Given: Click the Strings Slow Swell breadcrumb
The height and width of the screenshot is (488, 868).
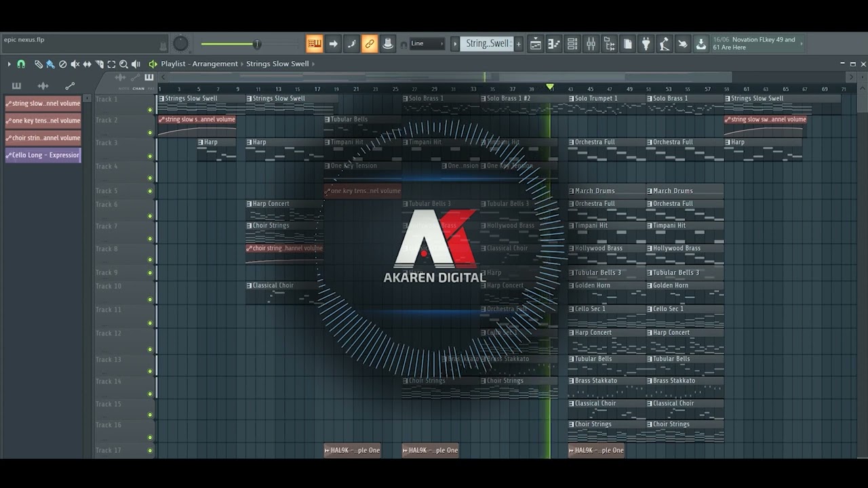Looking at the screenshot, I should [x=277, y=64].
